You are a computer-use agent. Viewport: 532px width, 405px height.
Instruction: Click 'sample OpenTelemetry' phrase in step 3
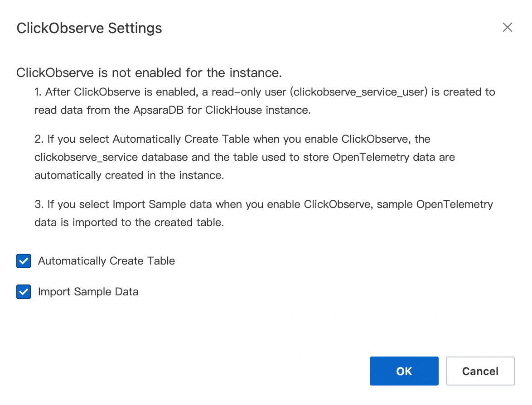pyautogui.click(x=435, y=204)
